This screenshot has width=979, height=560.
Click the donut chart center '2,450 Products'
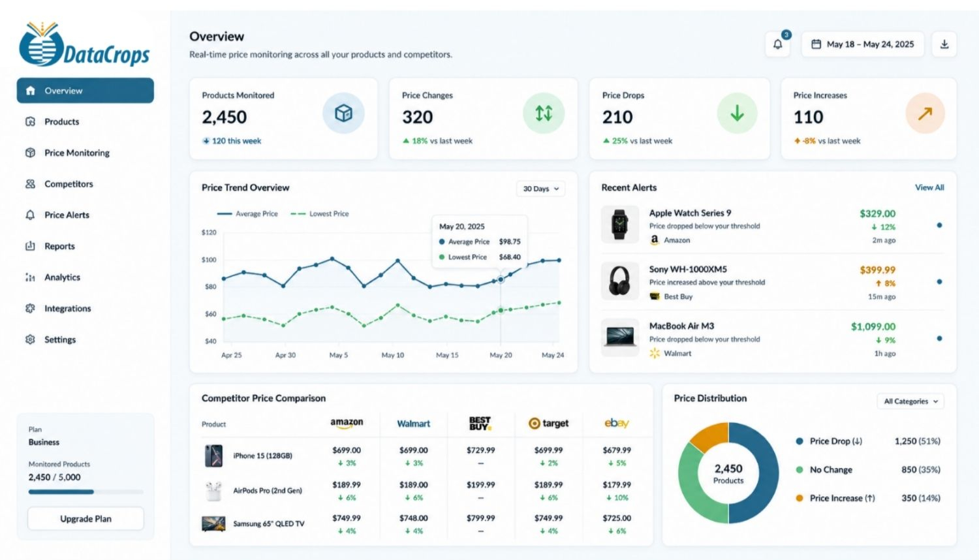[728, 473]
